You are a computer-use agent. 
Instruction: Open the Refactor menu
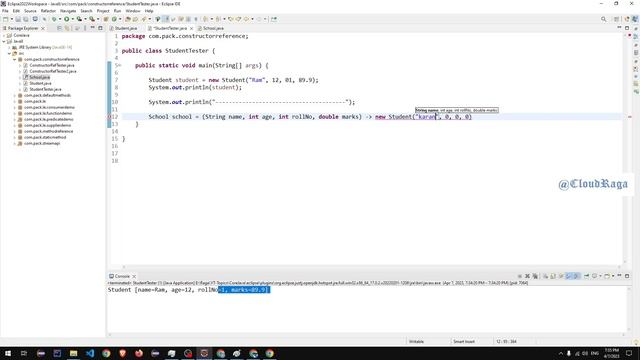point(48,11)
